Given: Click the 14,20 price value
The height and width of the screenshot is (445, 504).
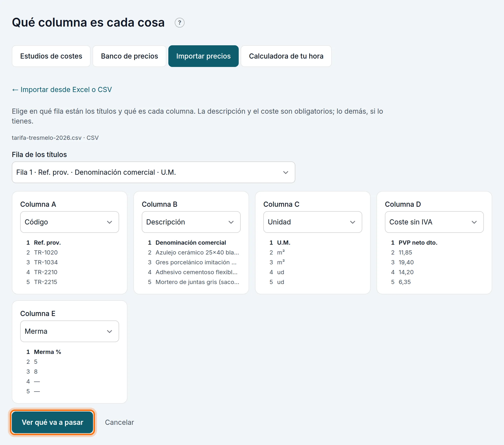Looking at the screenshot, I should click(x=406, y=272).
